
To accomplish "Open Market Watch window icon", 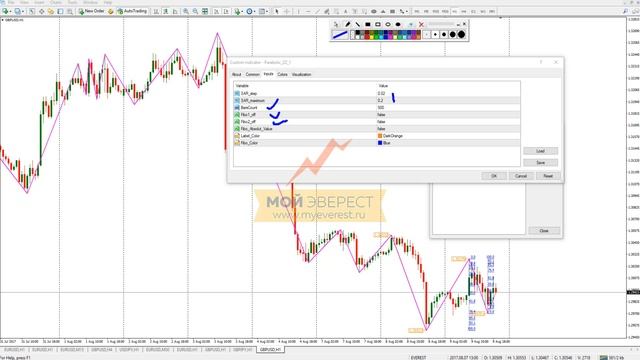I will point(32,11).
